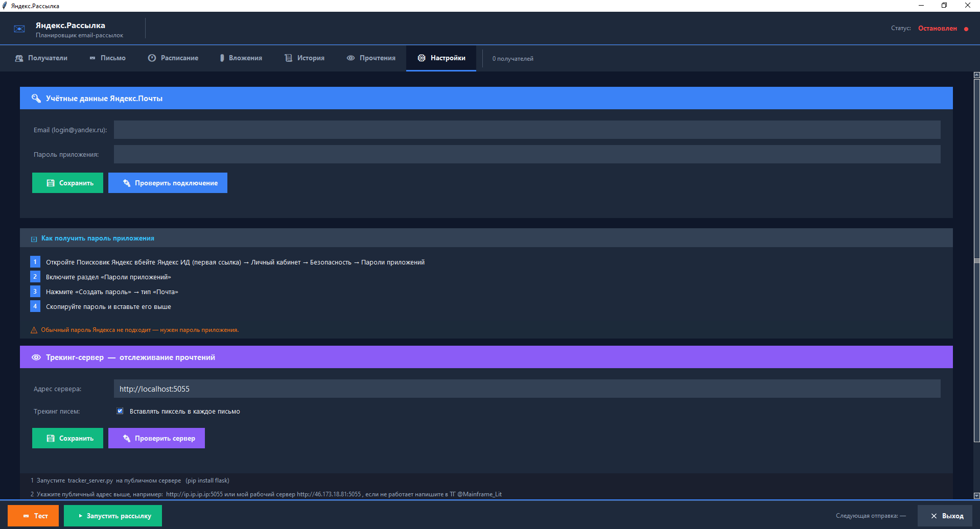Start mailing with Запустить рассылку
The height and width of the screenshot is (529, 980).
click(x=113, y=516)
